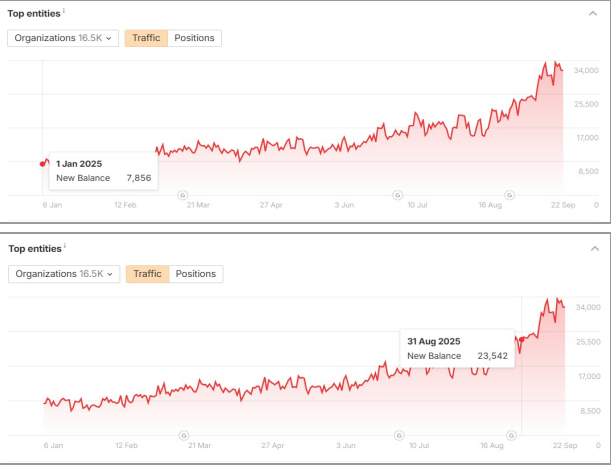Click the upper Top entities heading
Image resolution: width=611 pixels, height=467 pixels.
click(33, 14)
